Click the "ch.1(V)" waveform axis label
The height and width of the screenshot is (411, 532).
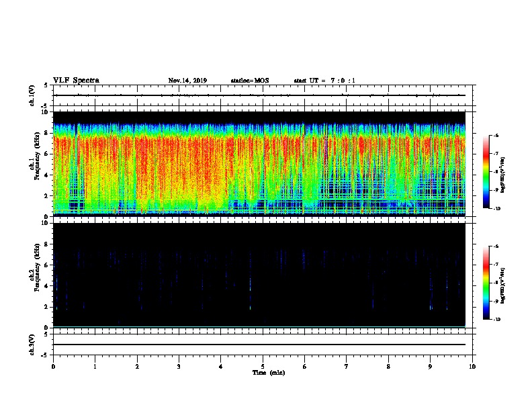32,95
